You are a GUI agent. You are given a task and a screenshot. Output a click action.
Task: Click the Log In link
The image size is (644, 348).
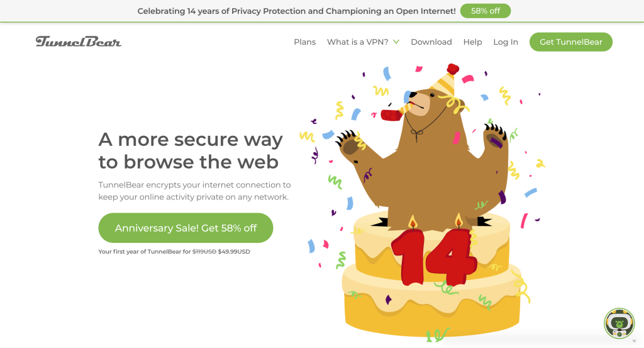506,42
